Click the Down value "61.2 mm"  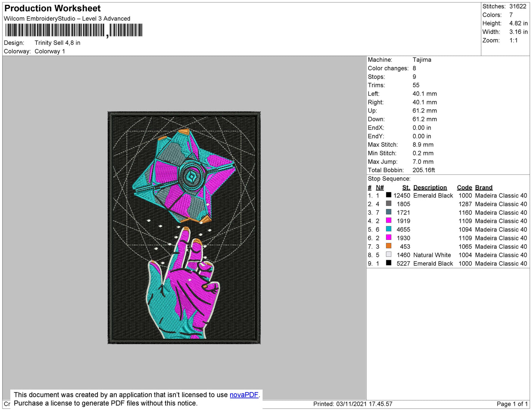(425, 119)
